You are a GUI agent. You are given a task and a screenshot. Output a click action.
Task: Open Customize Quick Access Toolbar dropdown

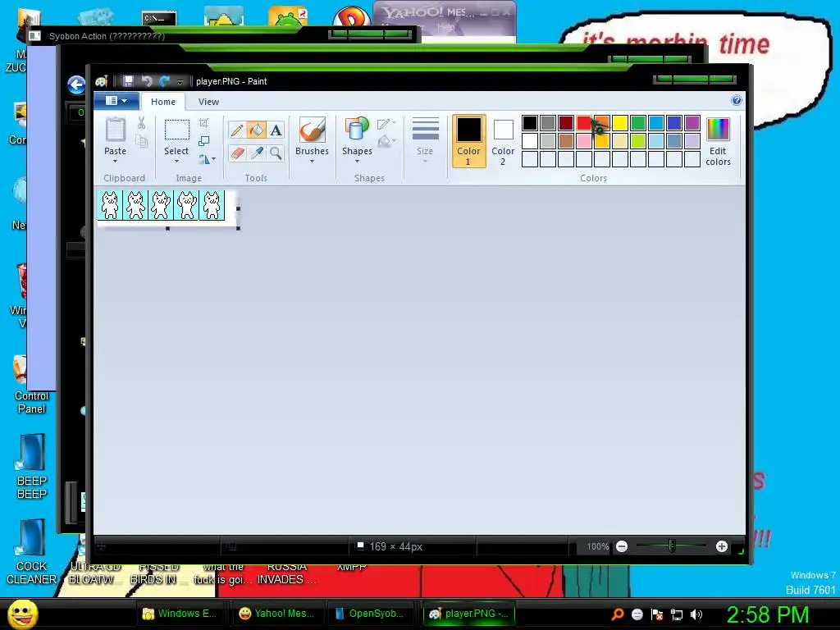pos(180,82)
